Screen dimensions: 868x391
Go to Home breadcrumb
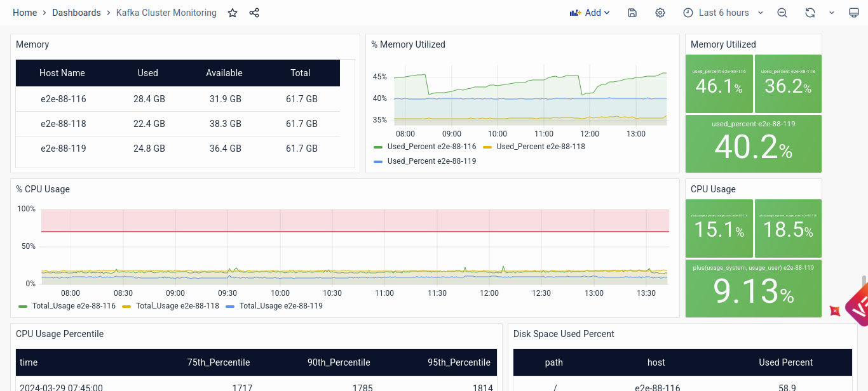(25, 13)
